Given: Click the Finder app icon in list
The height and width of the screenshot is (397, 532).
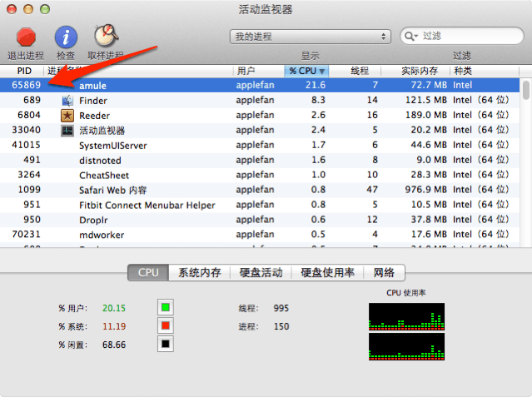Looking at the screenshot, I should (x=67, y=101).
